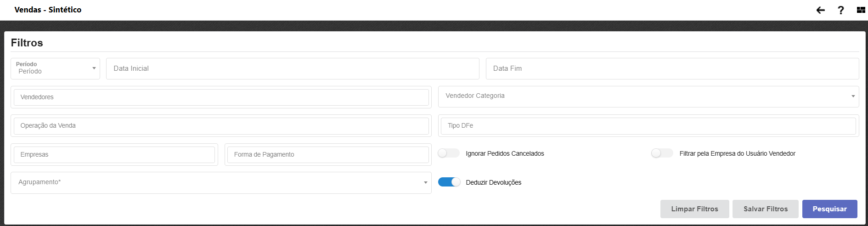Disable the Deduzir Devoluções switch

449,182
